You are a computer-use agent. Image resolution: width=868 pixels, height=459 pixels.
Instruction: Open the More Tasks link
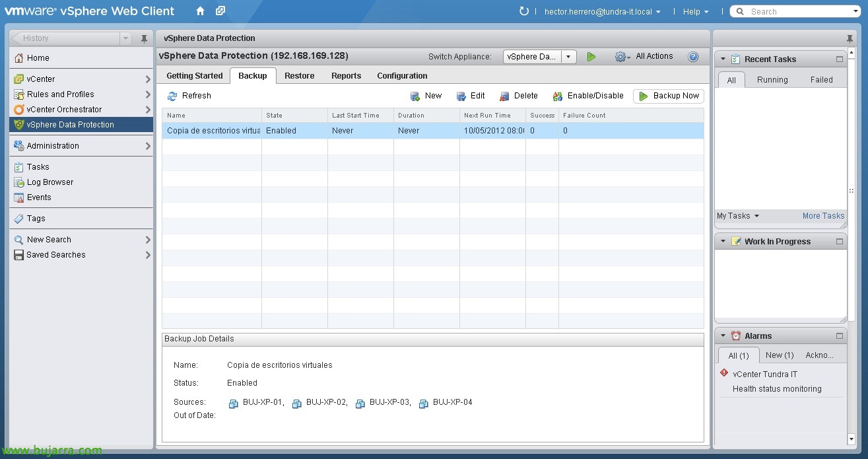[x=823, y=216]
